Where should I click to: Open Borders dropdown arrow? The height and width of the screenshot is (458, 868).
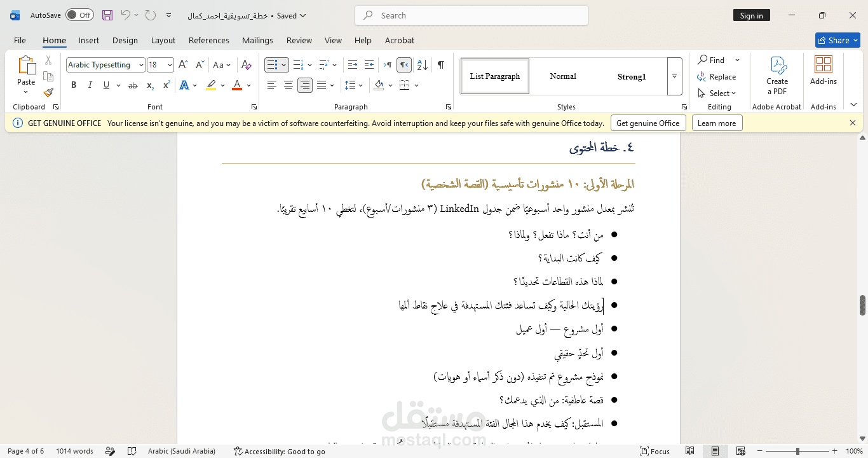pyautogui.click(x=417, y=85)
